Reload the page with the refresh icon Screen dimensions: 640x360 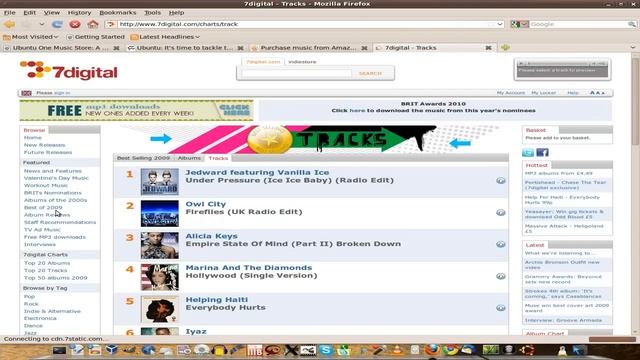(57, 24)
